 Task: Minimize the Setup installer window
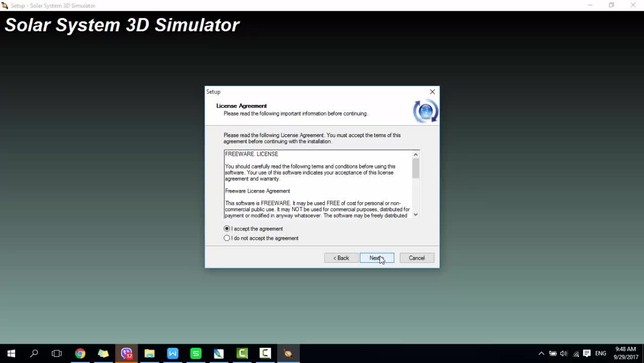tap(590, 5)
